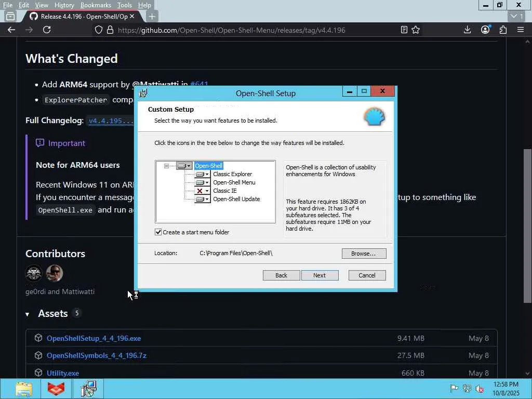The height and width of the screenshot is (399, 532).
Task: Click the GitHub address bar URL
Action: pyautogui.click(x=231, y=30)
